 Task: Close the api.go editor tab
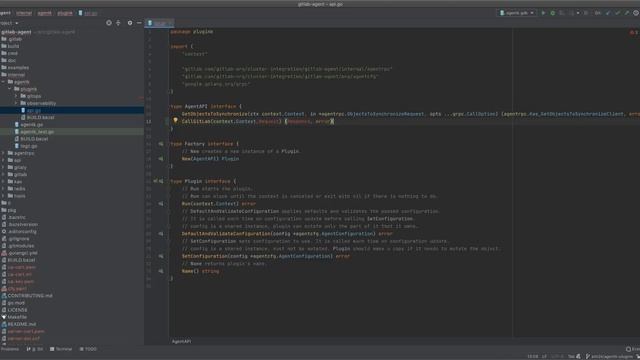pos(171,23)
